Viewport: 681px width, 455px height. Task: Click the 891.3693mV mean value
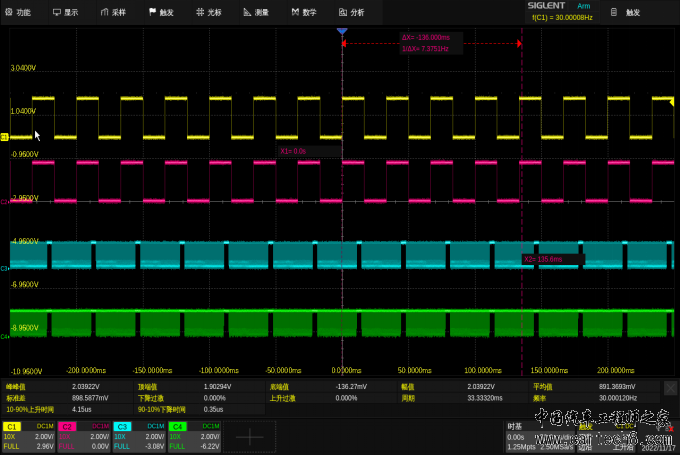[617, 386]
